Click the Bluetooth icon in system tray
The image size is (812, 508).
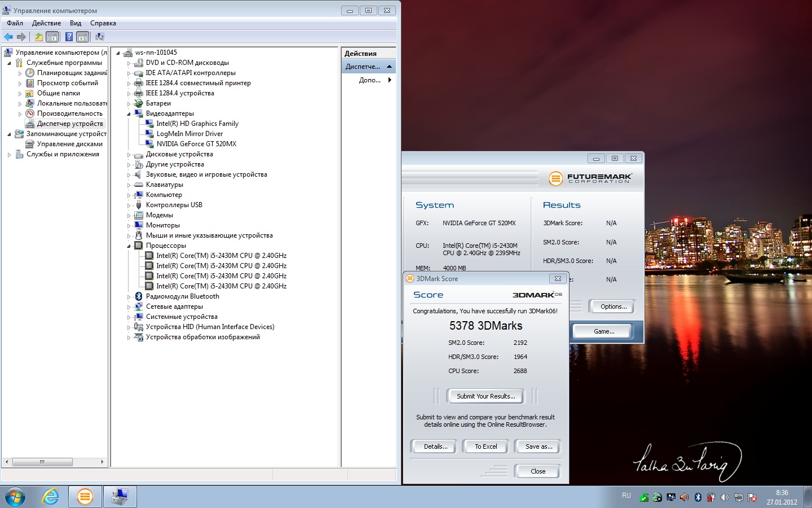(698, 497)
